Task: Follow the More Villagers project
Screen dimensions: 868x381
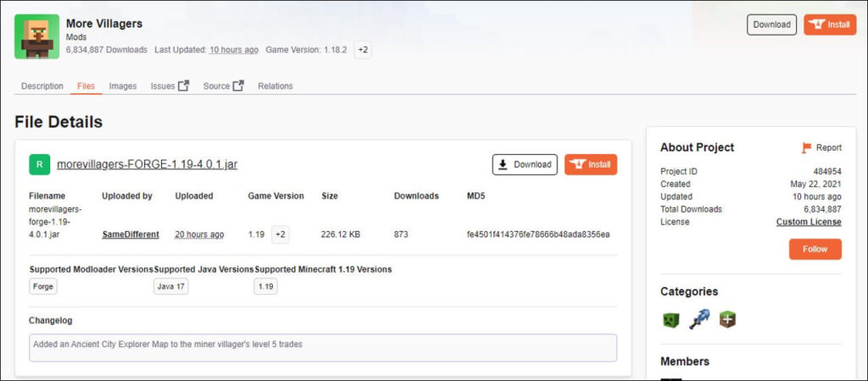Action: pos(815,250)
